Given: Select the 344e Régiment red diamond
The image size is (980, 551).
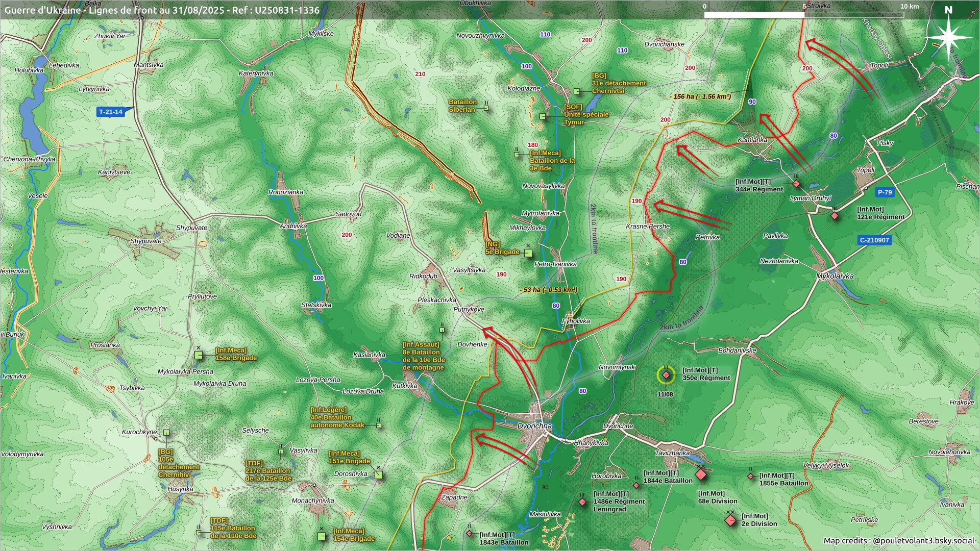Looking at the screenshot, I should [x=796, y=184].
